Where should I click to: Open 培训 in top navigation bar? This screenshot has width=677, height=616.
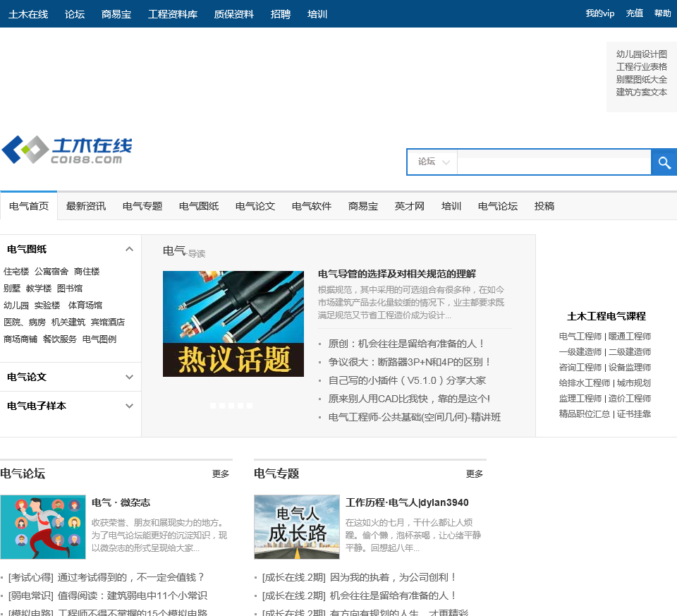[317, 14]
